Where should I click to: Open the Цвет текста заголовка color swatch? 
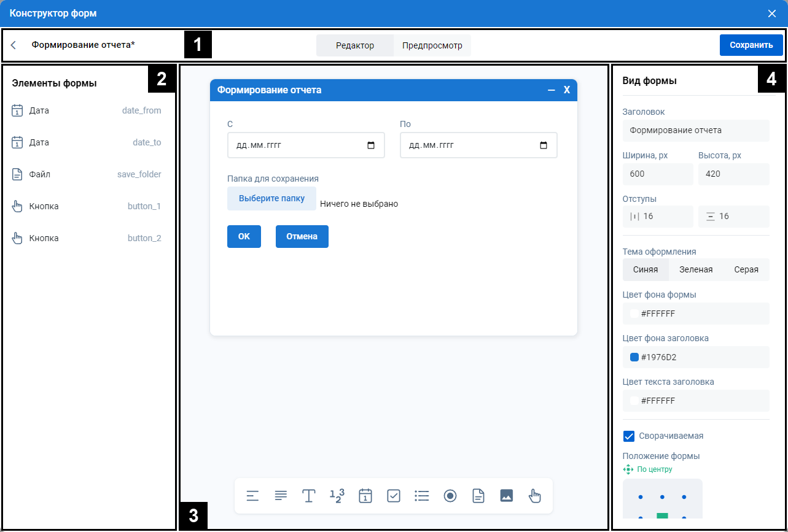634,401
